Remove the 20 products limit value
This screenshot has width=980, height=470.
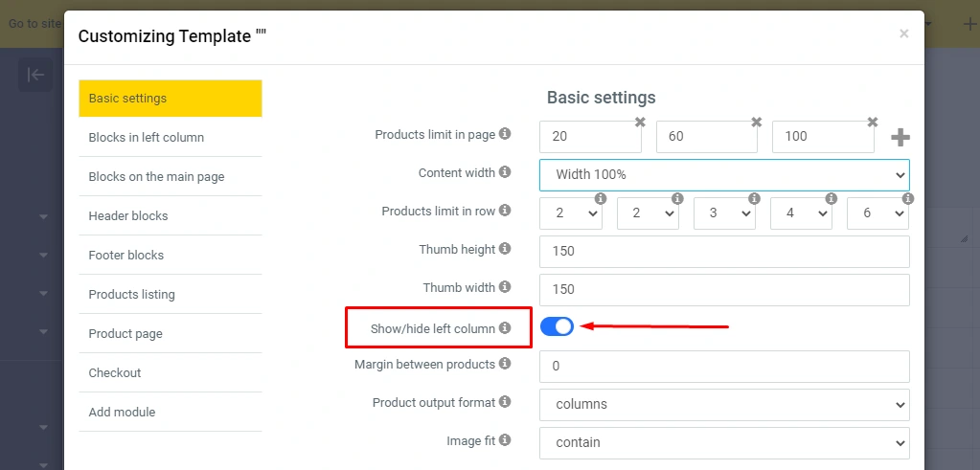640,123
